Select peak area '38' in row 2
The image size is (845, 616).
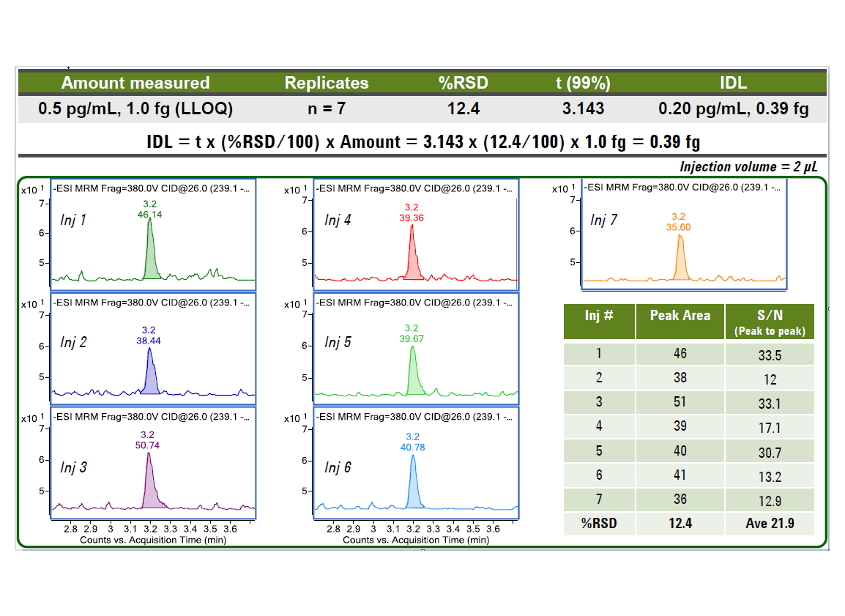click(x=680, y=378)
